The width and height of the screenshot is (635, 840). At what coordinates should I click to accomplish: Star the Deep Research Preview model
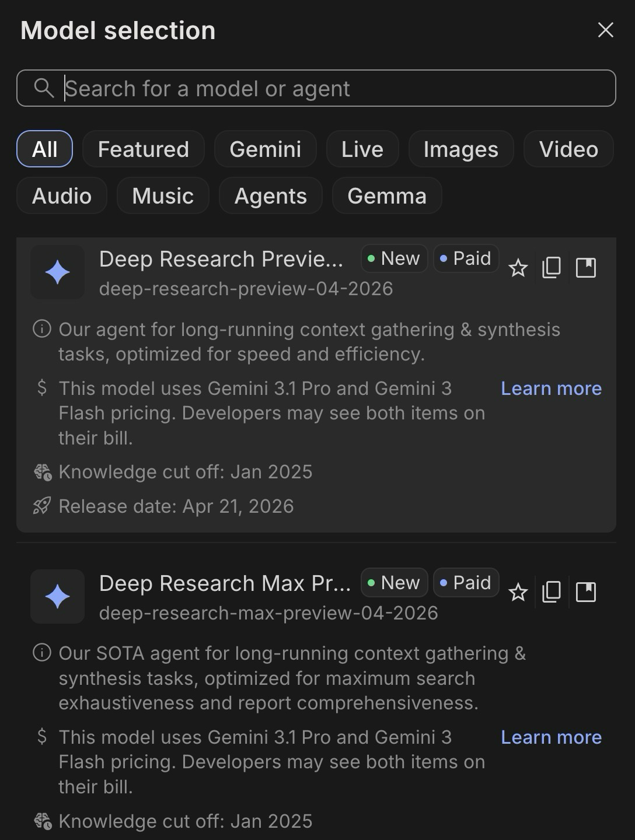[x=518, y=268]
